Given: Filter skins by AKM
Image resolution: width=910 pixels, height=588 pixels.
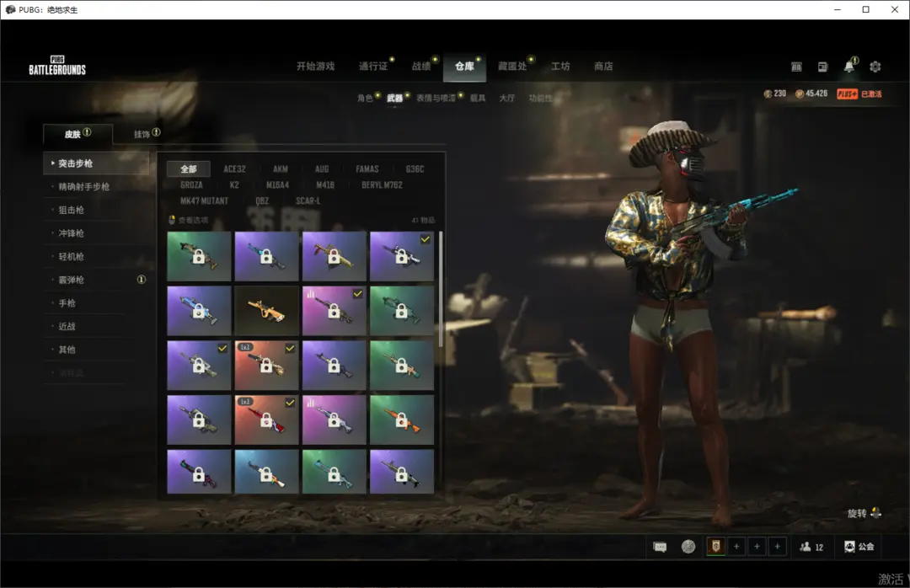Looking at the screenshot, I should [x=281, y=169].
